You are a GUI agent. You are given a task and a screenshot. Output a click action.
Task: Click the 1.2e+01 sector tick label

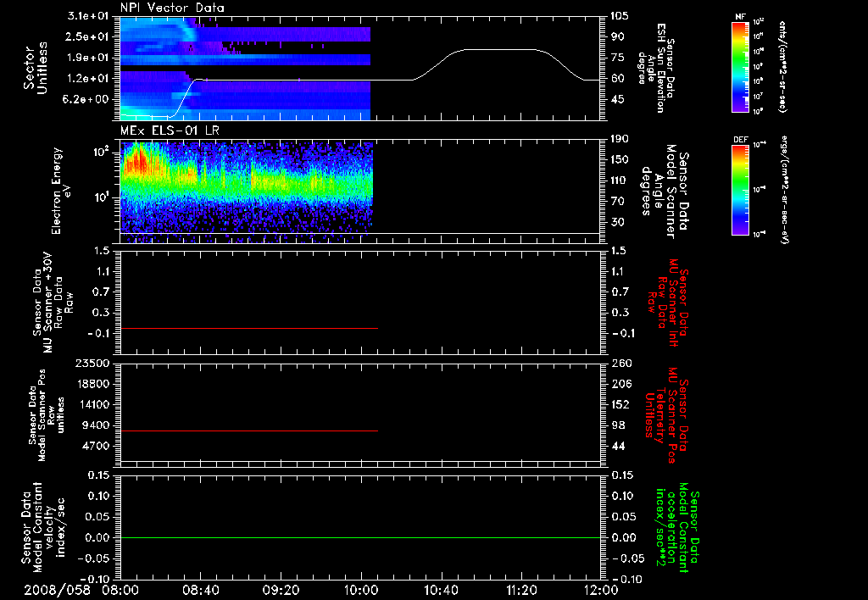(88, 79)
